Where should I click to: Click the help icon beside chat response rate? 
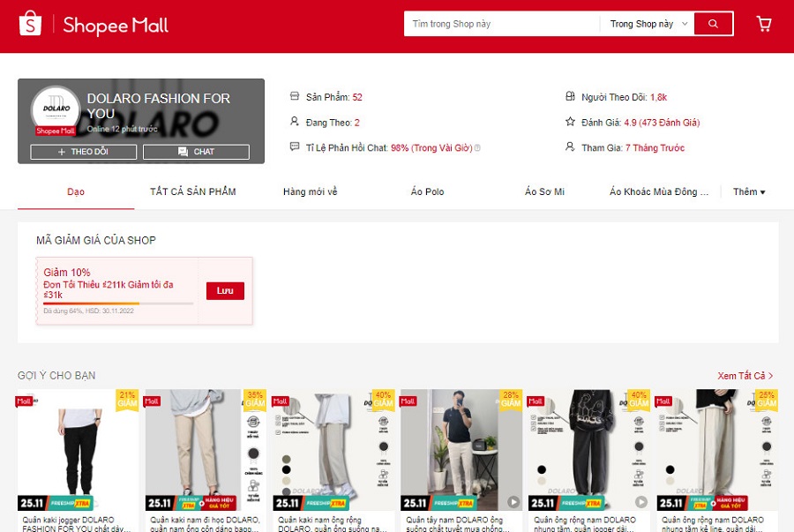tap(477, 148)
